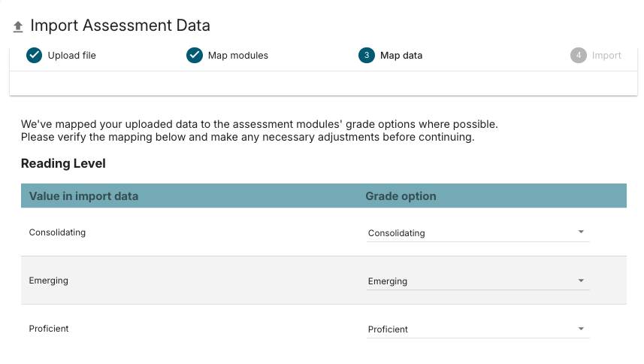This screenshot has height=364, width=644.
Task: Click the upload icon beside Import Assessment Data
Action: coord(18,27)
